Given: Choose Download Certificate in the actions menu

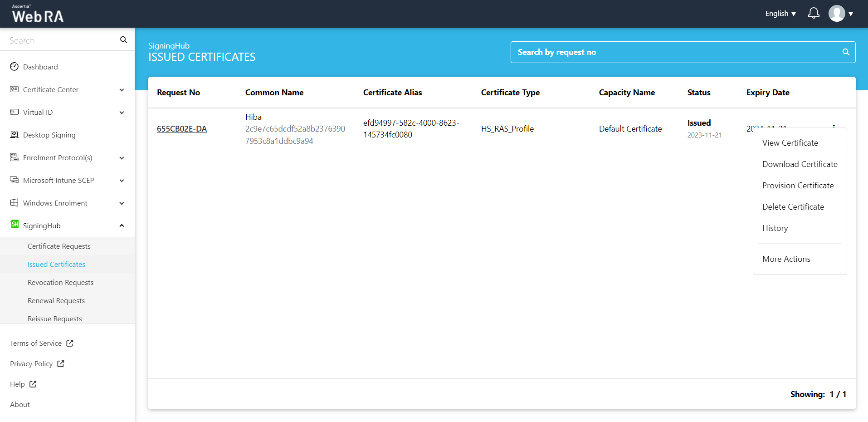Looking at the screenshot, I should pos(800,164).
